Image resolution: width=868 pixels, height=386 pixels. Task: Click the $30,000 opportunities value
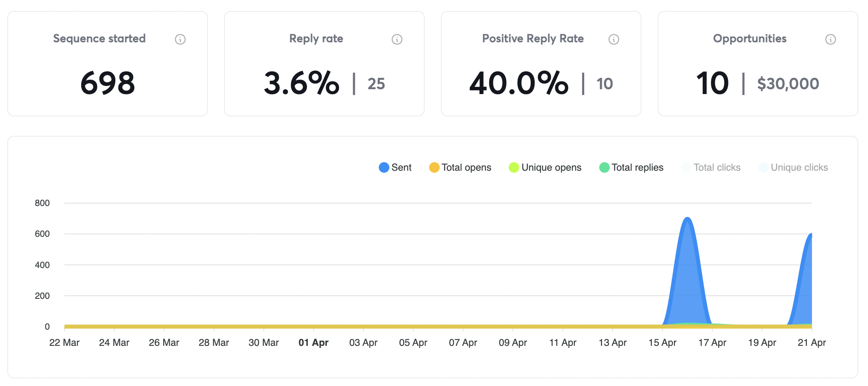click(788, 84)
